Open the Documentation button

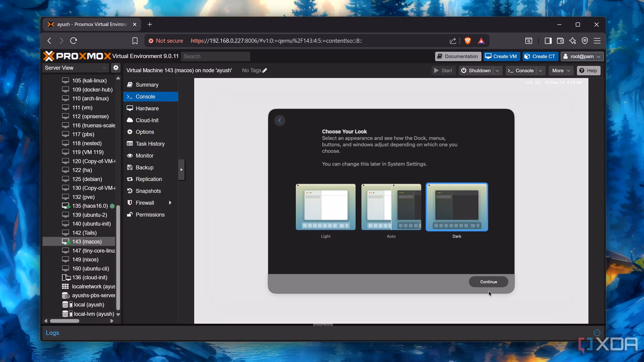coord(458,56)
